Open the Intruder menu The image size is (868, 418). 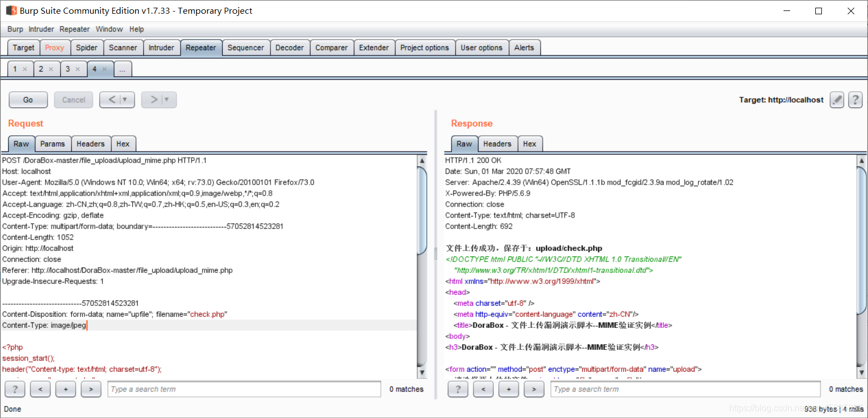coord(41,29)
